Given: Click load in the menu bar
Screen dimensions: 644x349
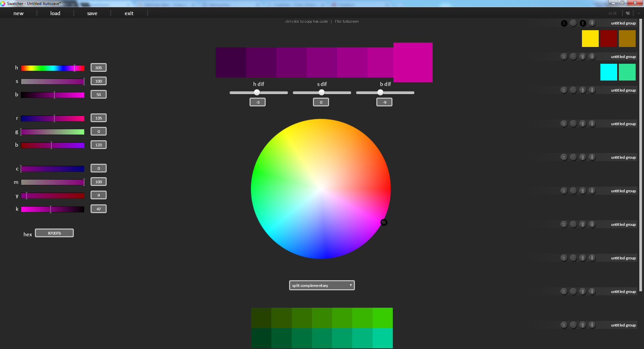Looking at the screenshot, I should 55,13.
